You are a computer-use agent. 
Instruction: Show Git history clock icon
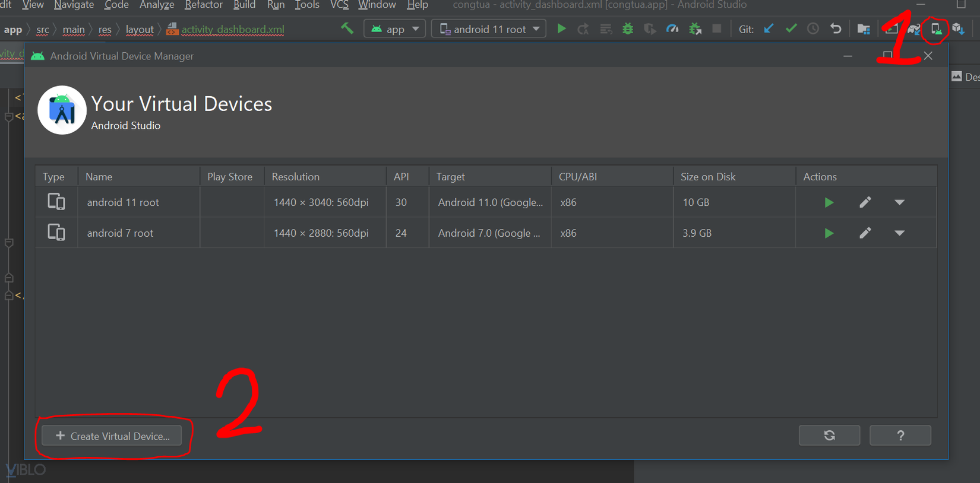click(813, 28)
